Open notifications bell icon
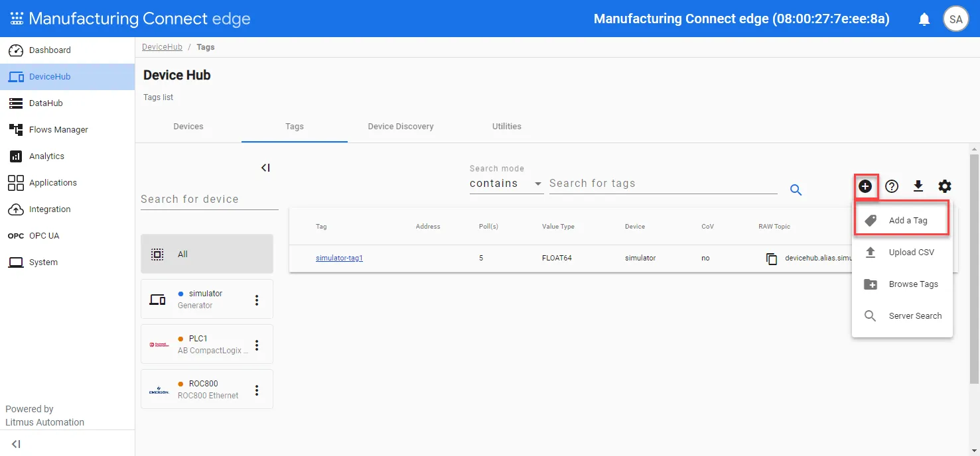Viewport: 980px width, 456px height. [924, 19]
